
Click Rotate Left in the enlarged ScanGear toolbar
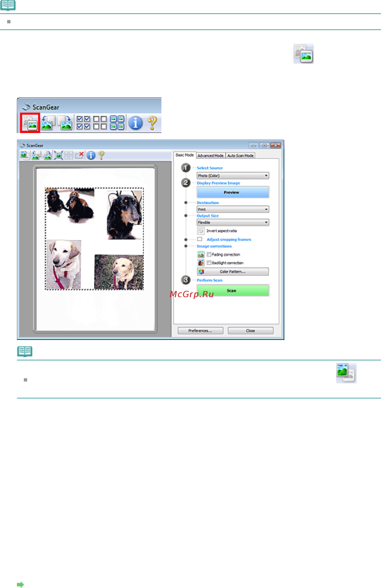[x=48, y=123]
